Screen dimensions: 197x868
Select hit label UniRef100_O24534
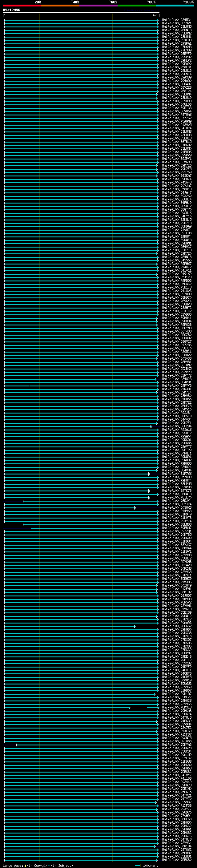pyautogui.click(x=176, y=20)
